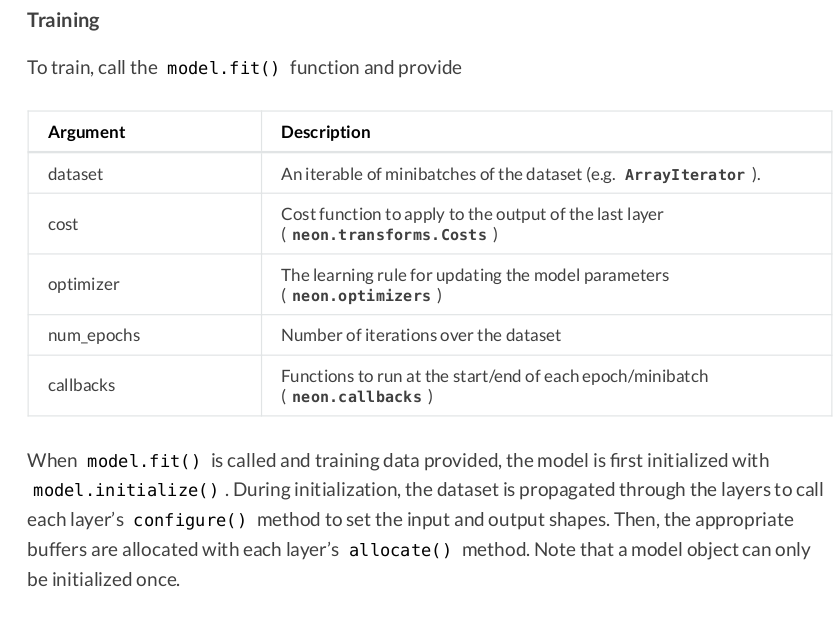Click 'The learning rule for updating' description

click(475, 275)
